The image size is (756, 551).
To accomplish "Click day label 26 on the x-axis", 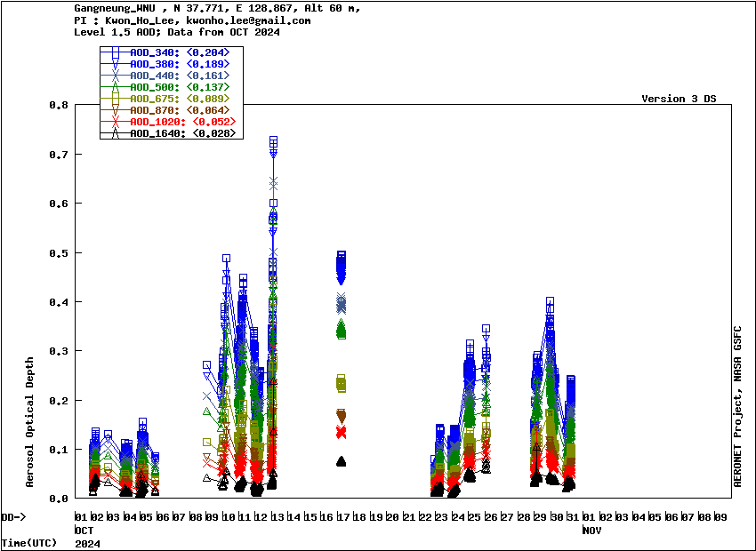I will (x=491, y=517).
